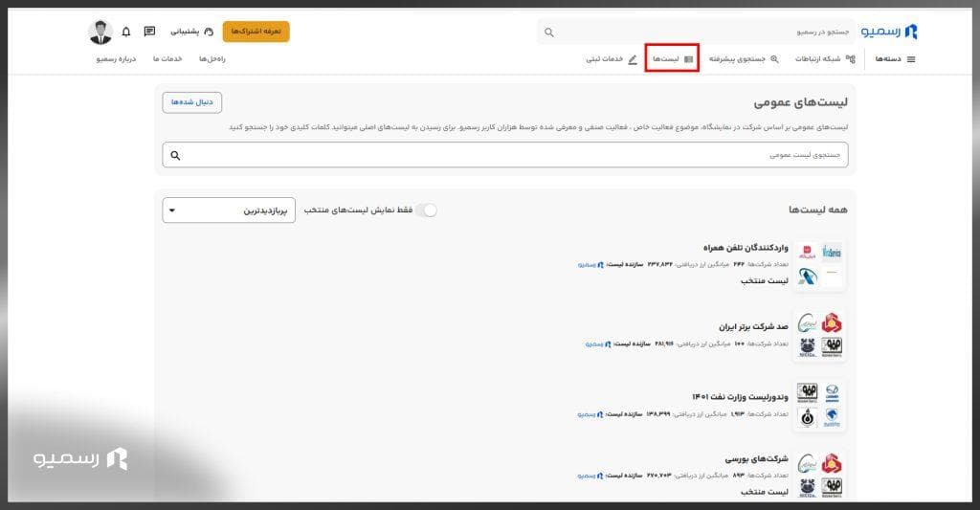Open the messages chat icon
This screenshot has width=980, height=510.
click(149, 32)
